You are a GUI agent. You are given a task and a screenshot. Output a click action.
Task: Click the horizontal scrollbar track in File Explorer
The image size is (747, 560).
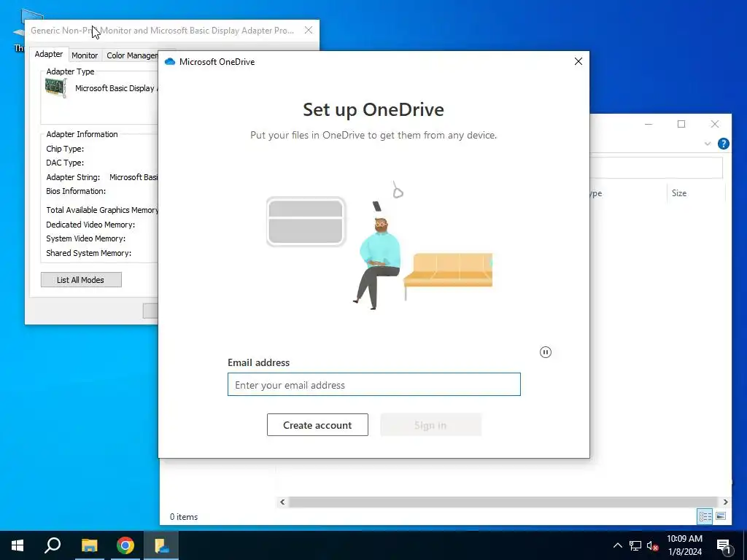503,502
